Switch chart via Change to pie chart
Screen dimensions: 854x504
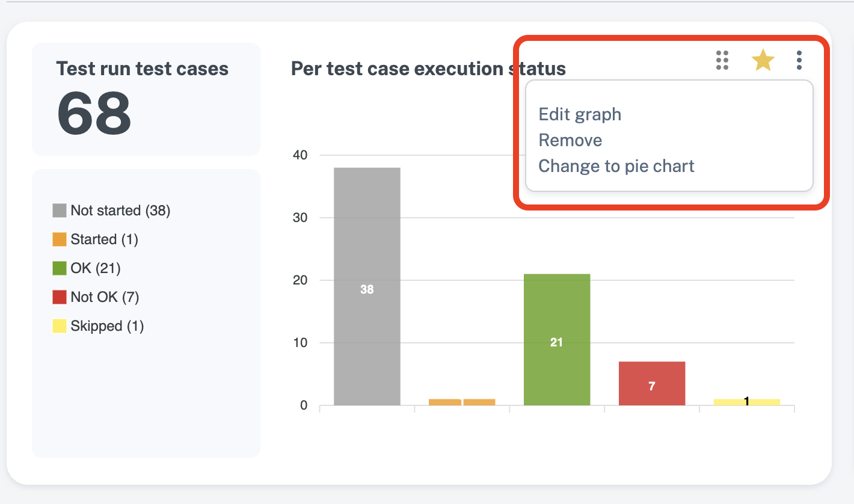[x=616, y=166]
